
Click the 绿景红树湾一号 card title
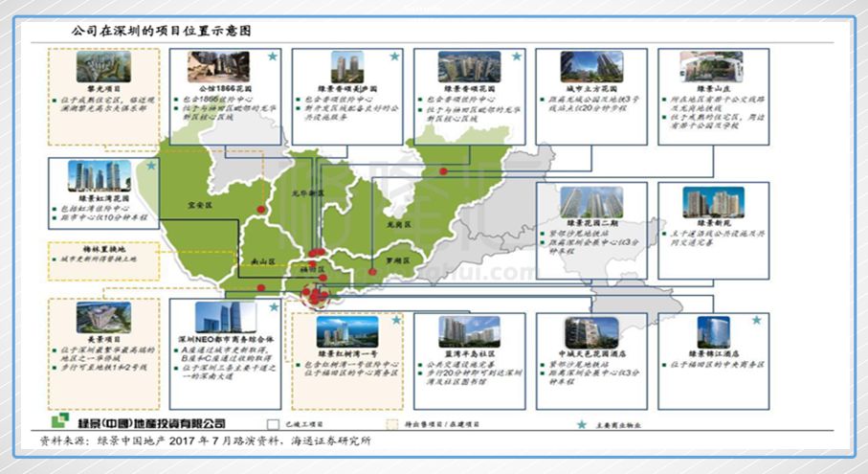(347, 353)
